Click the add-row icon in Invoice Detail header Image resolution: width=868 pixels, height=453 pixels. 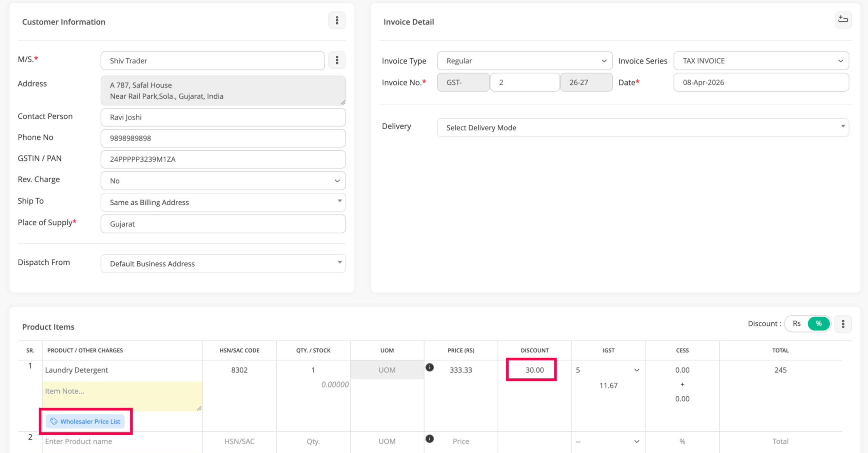(x=843, y=20)
